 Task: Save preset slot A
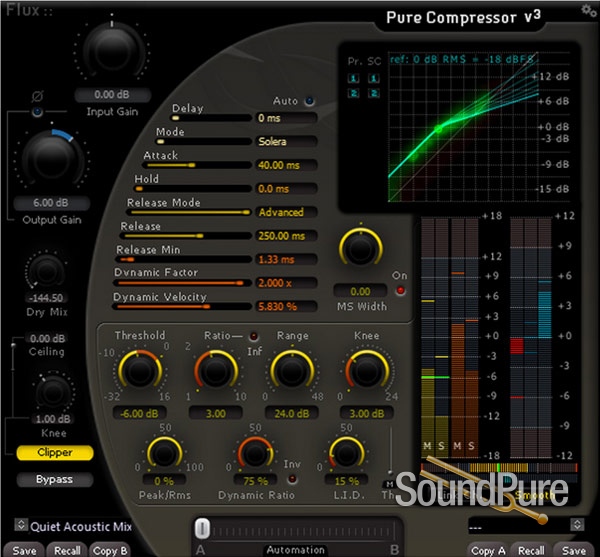24,550
